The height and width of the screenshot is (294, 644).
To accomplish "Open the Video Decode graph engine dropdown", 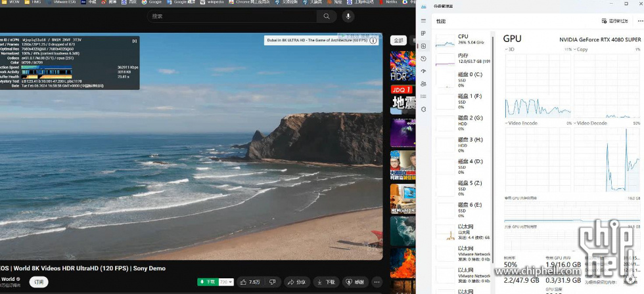I will tap(590, 123).
